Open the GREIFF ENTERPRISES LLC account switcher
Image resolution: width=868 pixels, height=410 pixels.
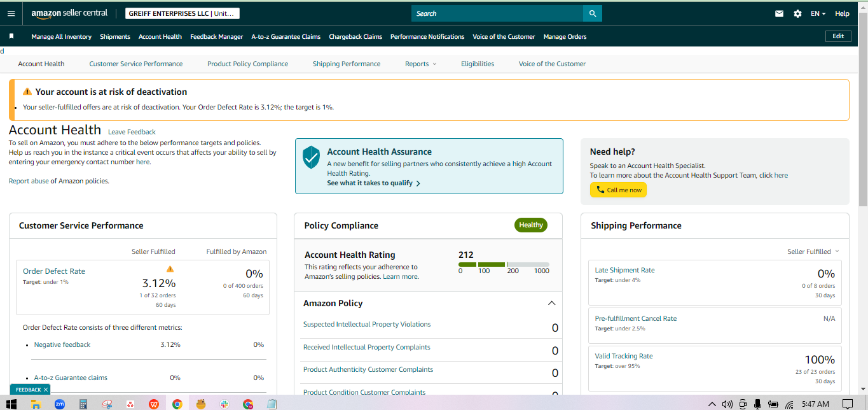[182, 13]
